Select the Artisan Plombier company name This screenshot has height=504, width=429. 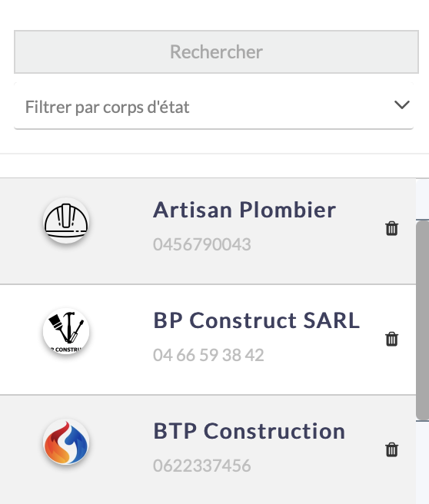(x=244, y=210)
